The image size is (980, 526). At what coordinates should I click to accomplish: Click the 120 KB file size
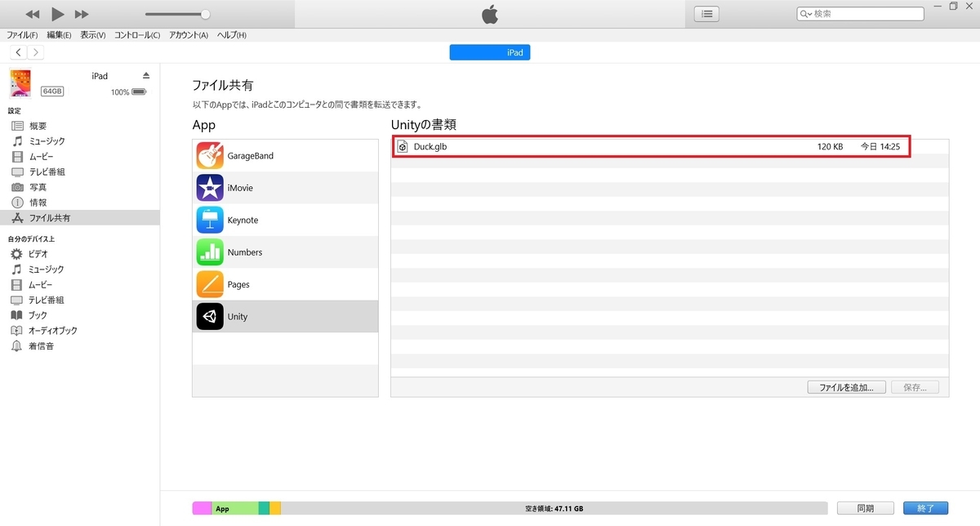830,147
